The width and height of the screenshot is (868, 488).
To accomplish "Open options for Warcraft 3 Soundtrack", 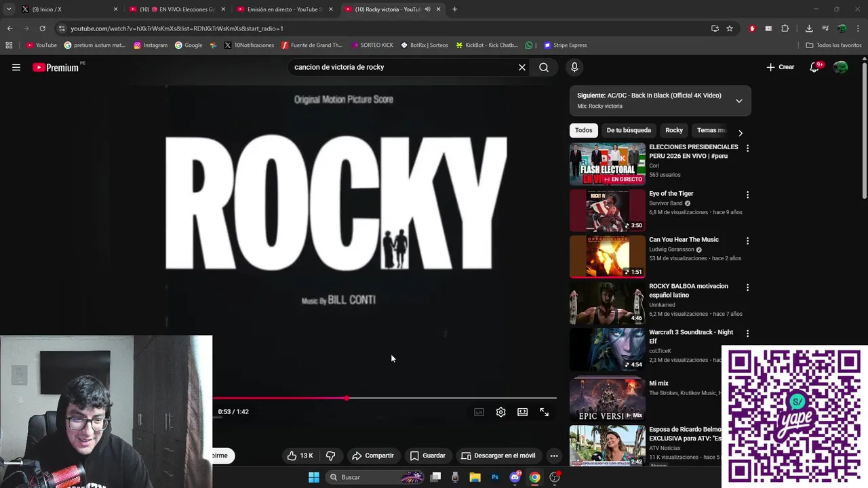I will point(747,333).
